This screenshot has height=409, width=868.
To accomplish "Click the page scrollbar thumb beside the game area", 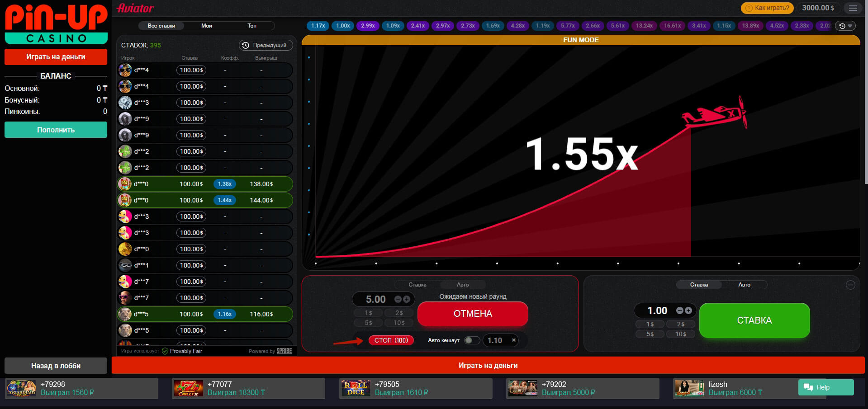I will click(x=866, y=92).
